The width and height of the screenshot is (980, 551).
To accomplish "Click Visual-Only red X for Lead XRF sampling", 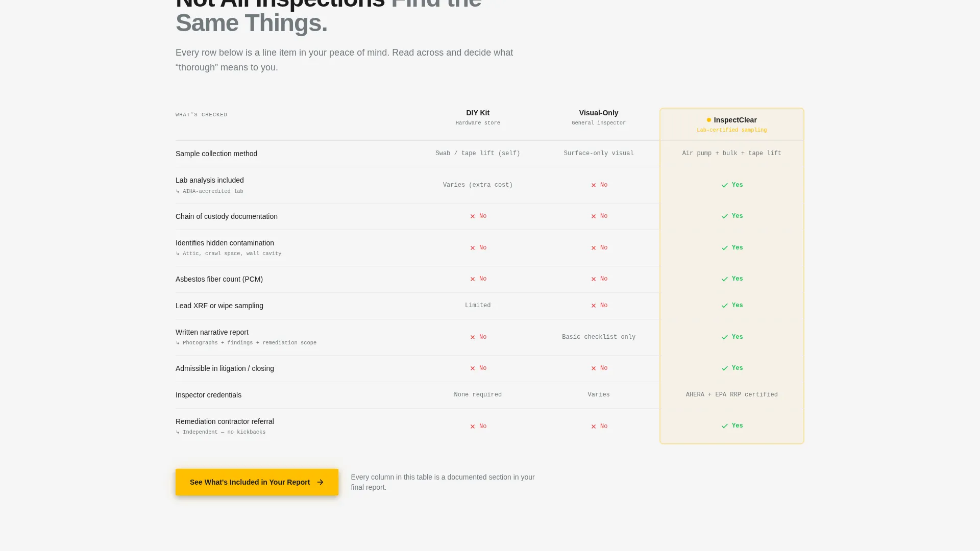I will (594, 306).
